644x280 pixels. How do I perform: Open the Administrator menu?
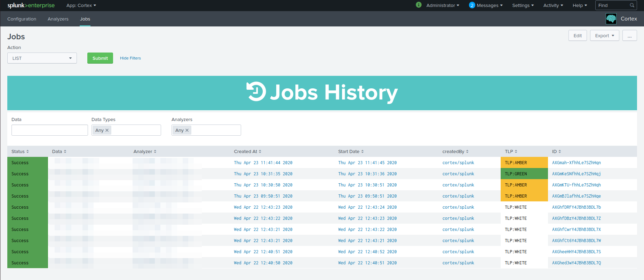[443, 5]
